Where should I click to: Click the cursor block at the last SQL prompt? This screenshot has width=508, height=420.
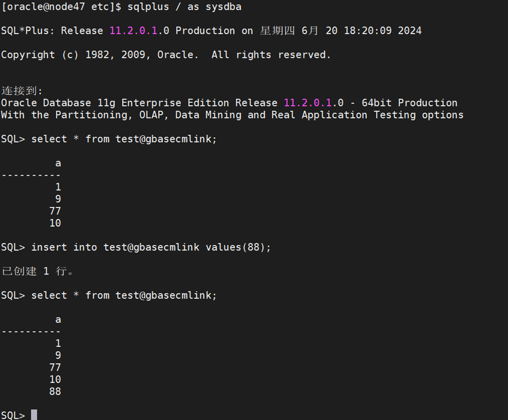[34, 415]
